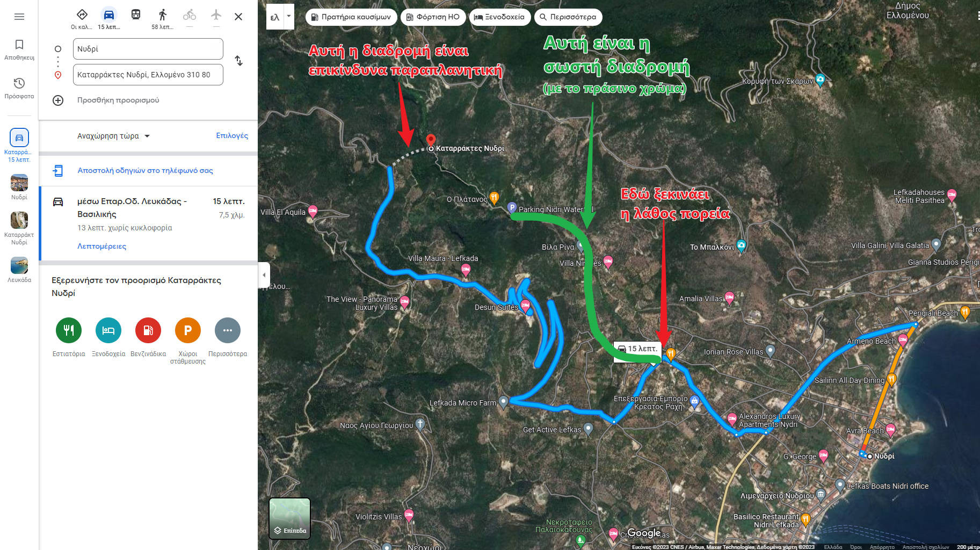The width and height of the screenshot is (980, 550).
Task: Open Parking Nidri Waterfall marker
Action: tap(512, 207)
